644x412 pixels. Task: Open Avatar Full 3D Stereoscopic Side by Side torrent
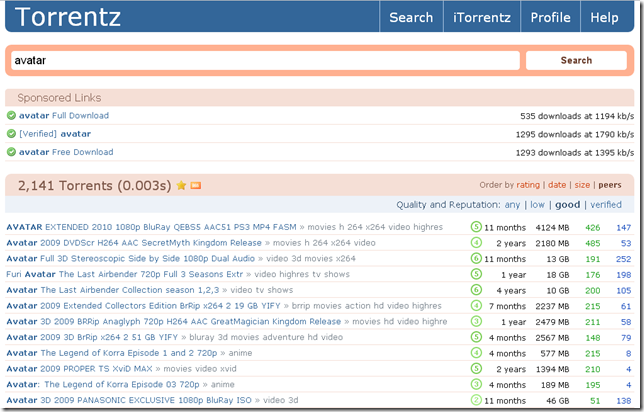[x=131, y=258]
